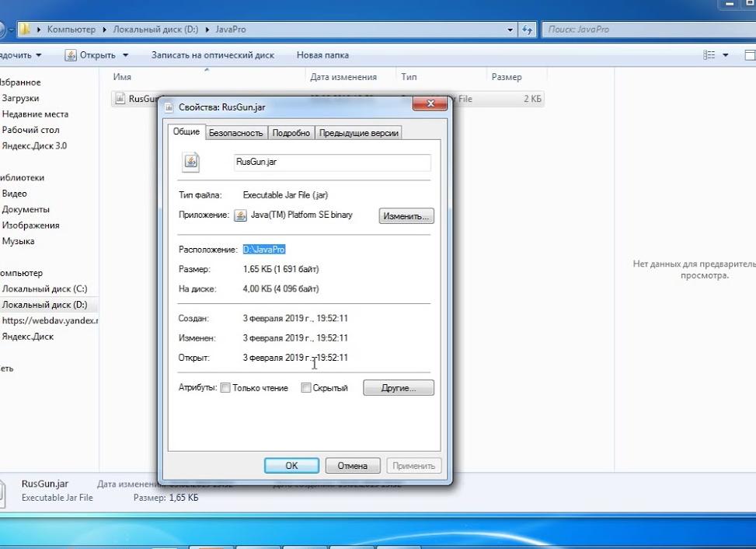Image resolution: width=756 pixels, height=549 pixels.
Task: Enable the hidden checkbox (Скрытый)
Action: [305, 388]
